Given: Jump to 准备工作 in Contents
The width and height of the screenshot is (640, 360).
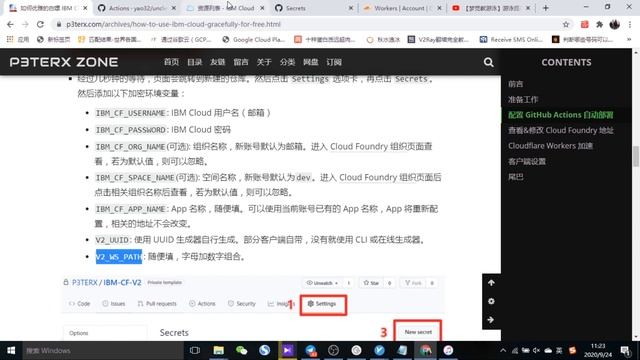Looking at the screenshot, I should coord(523,100).
